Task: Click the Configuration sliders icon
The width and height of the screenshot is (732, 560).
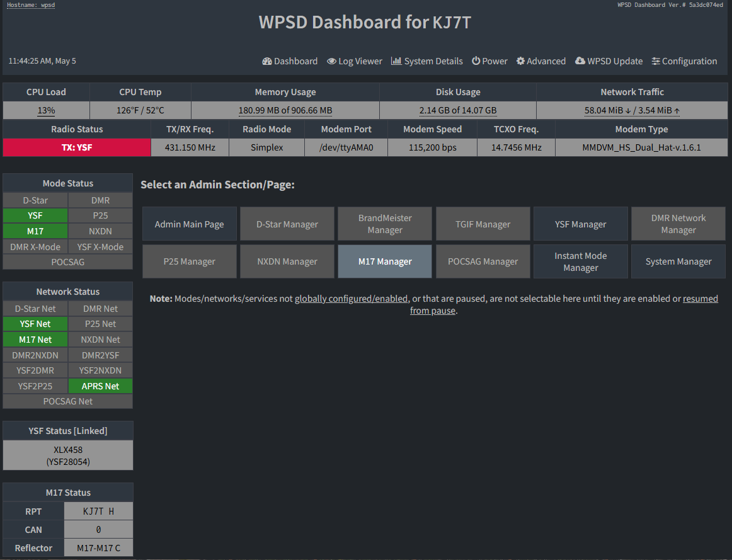Action: pos(656,61)
